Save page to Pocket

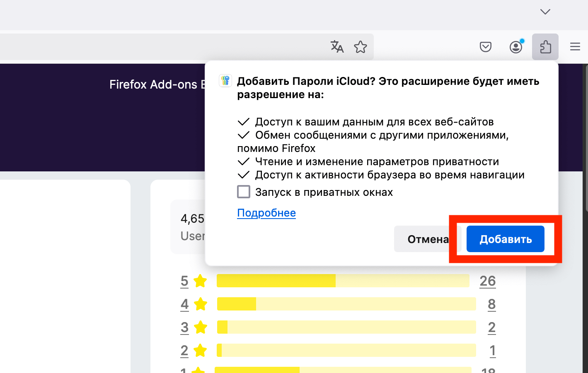[x=486, y=47]
